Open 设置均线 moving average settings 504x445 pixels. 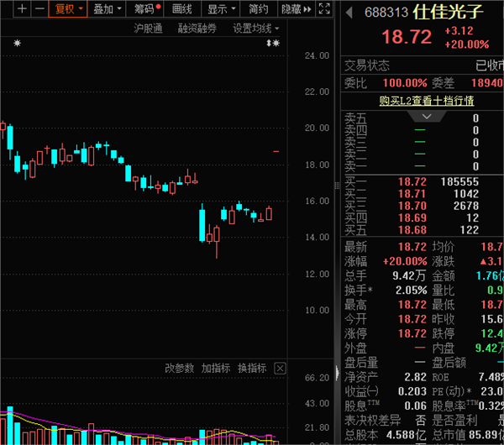pyautogui.click(x=256, y=29)
